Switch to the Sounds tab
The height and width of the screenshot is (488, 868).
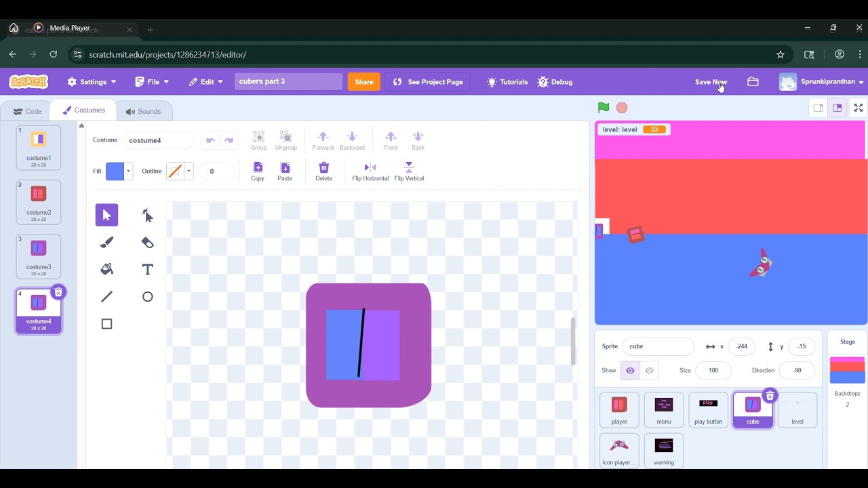tap(143, 111)
